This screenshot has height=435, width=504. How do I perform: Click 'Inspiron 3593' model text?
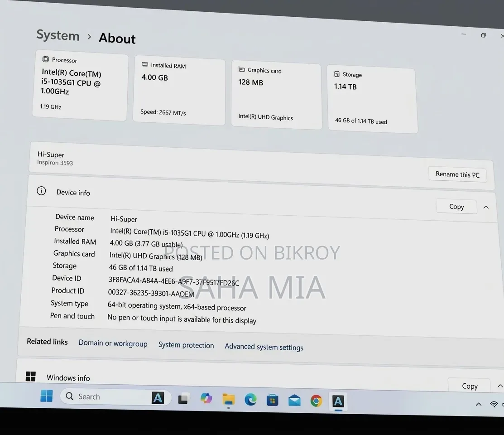pos(55,163)
